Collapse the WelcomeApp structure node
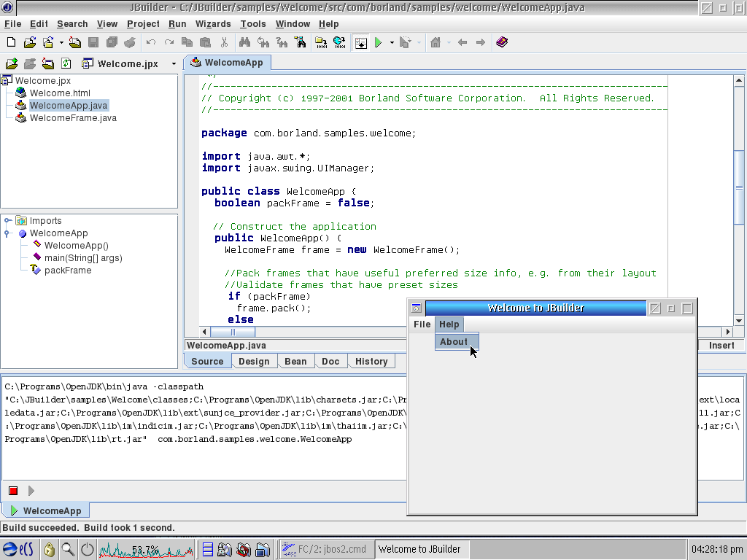 pyautogui.click(x=6, y=233)
